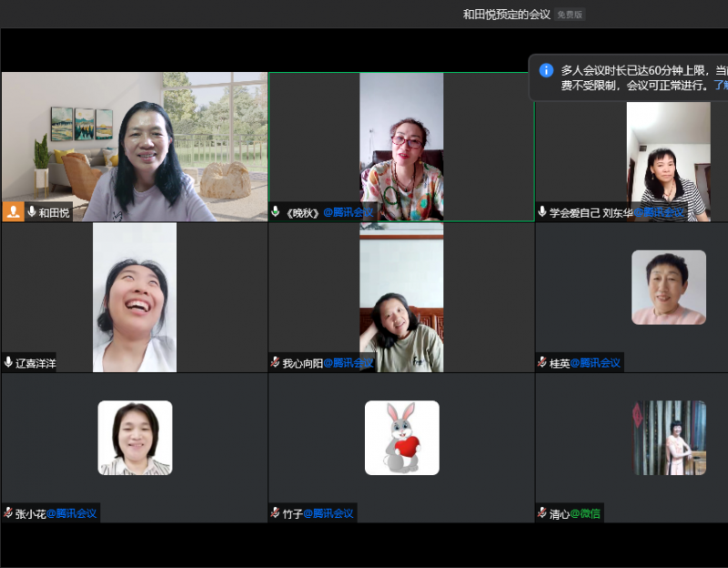This screenshot has width=728, height=568.
Task: Click muted microphone icon for 我心向阳
Action: point(275,362)
